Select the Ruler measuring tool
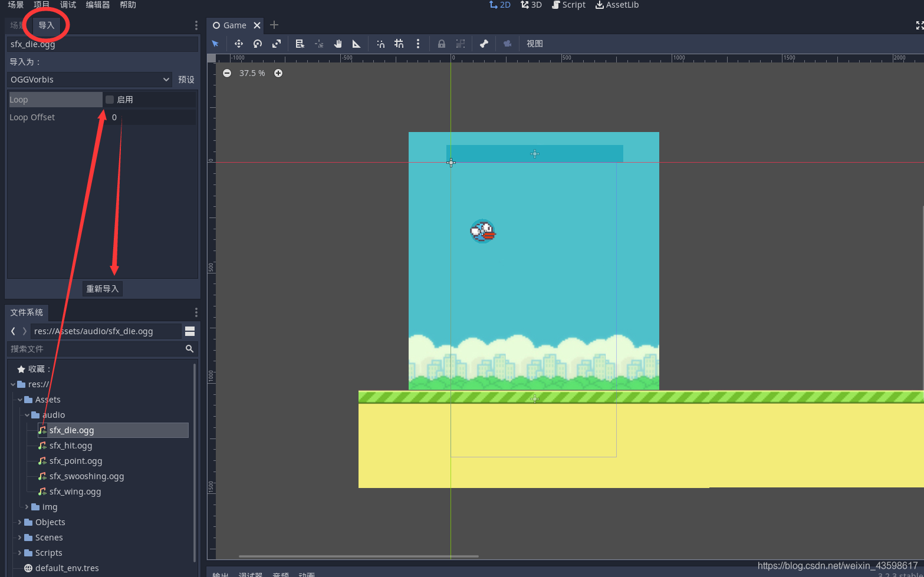This screenshot has width=924, height=577. [x=357, y=44]
